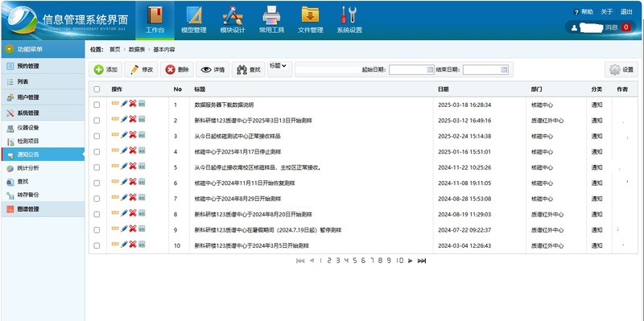Viewport: 644px width, 321px height.
Task: Click the red delete icon in row 1
Action: point(133,104)
